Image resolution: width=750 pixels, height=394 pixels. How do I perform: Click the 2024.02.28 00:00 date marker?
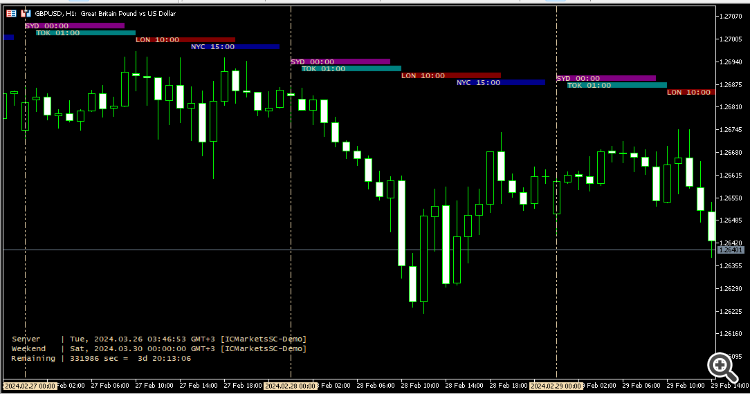coord(290,385)
